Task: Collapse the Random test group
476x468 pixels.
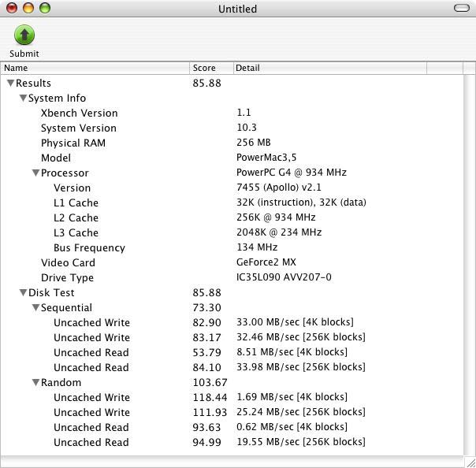Action: tap(35, 383)
